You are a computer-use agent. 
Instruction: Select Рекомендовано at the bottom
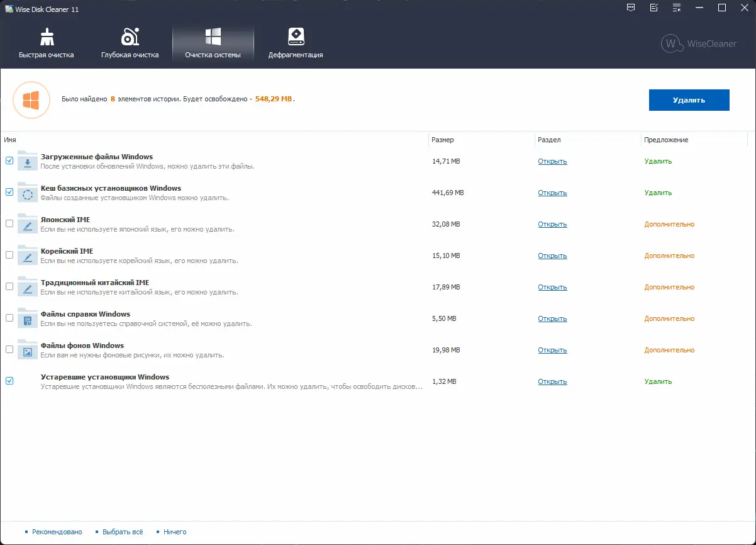pos(57,532)
